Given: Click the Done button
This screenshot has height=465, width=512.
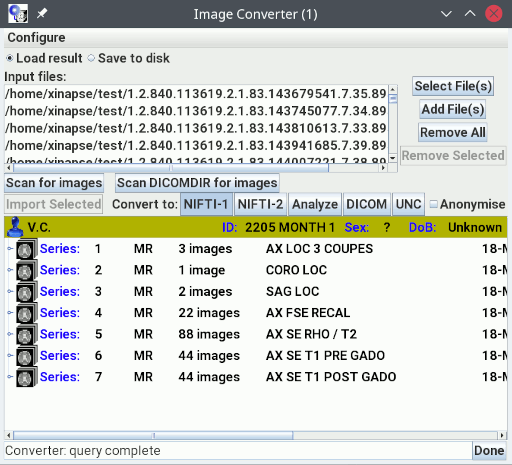Looking at the screenshot, I should pyautogui.click(x=489, y=451).
